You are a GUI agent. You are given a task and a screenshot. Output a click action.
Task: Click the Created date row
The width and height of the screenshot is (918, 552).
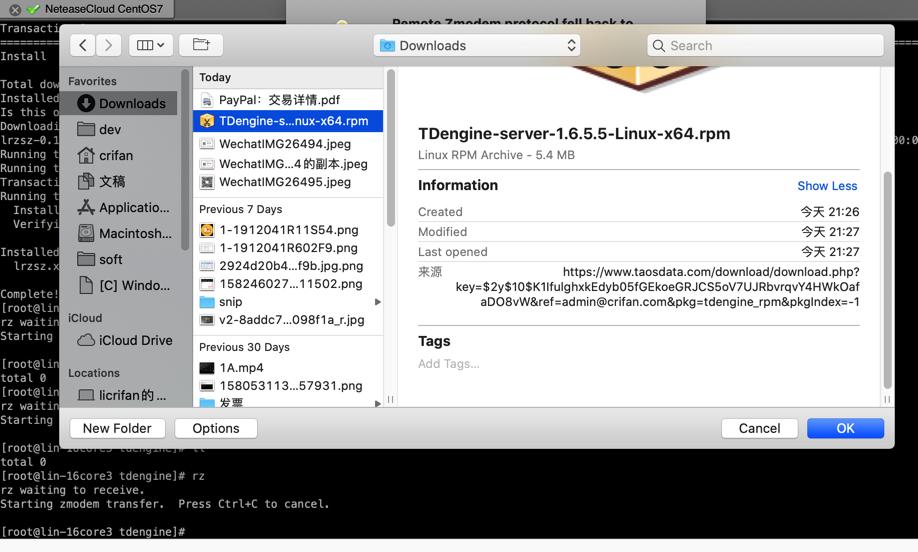click(639, 212)
